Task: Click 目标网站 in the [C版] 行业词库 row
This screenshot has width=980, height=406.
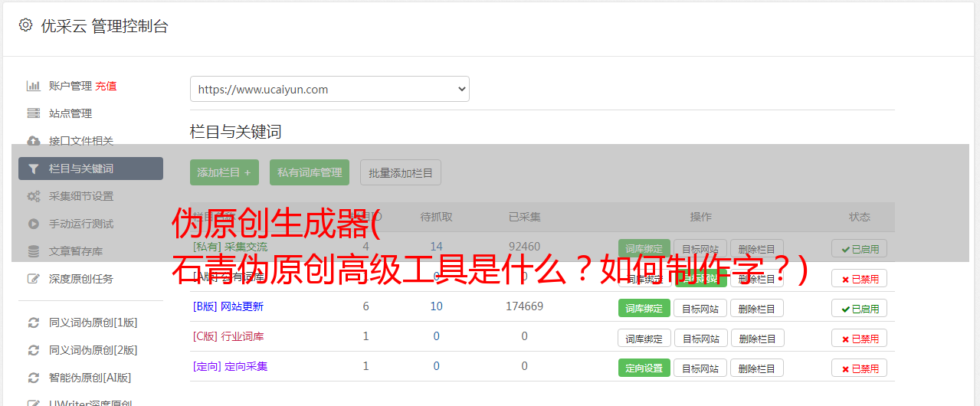Action: (700, 338)
